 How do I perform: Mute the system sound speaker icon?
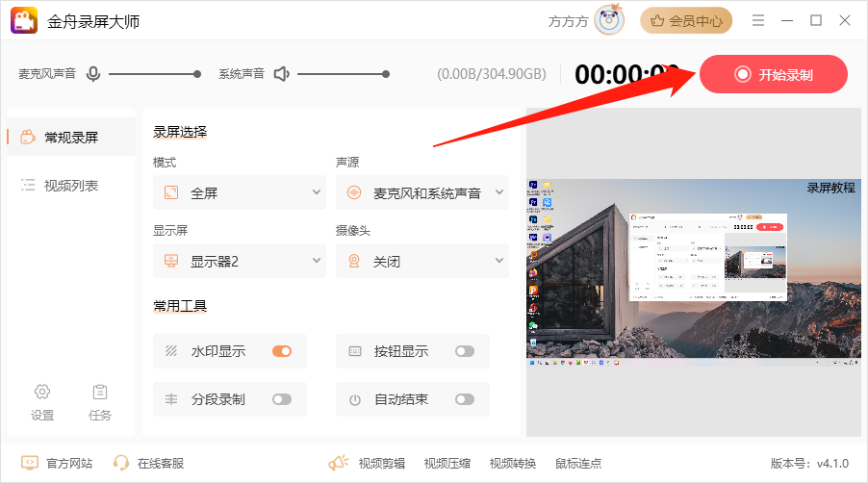click(x=281, y=74)
